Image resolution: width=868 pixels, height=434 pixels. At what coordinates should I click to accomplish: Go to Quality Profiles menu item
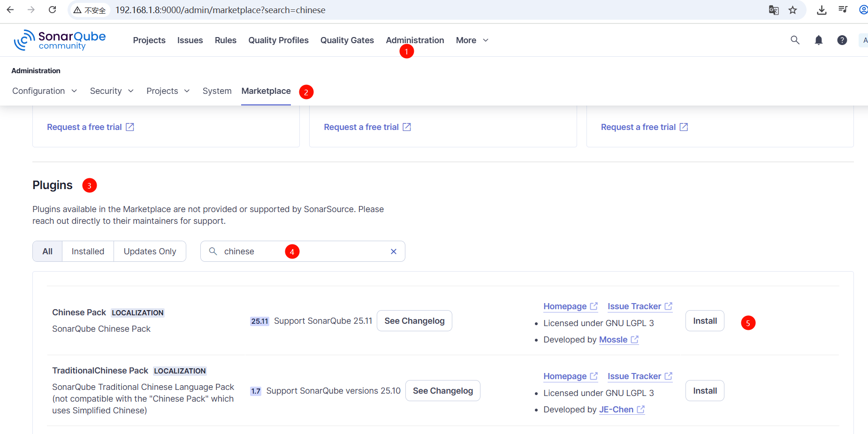click(x=278, y=40)
